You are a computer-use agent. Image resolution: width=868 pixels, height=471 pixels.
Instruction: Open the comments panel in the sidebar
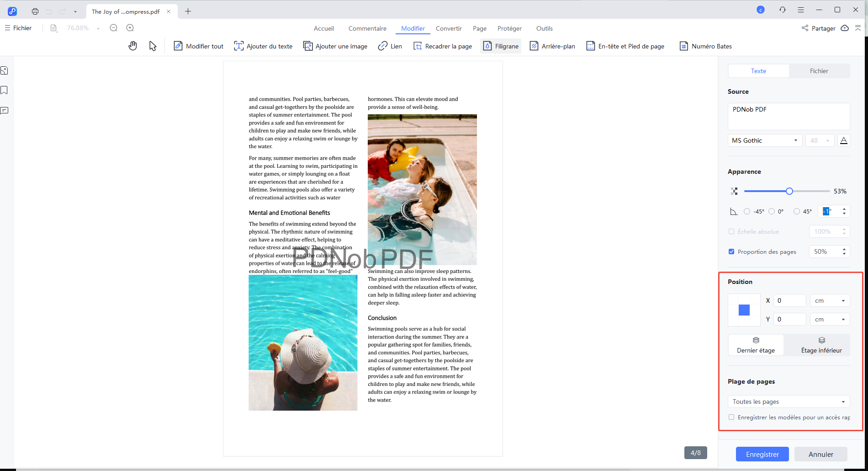[x=5, y=111]
